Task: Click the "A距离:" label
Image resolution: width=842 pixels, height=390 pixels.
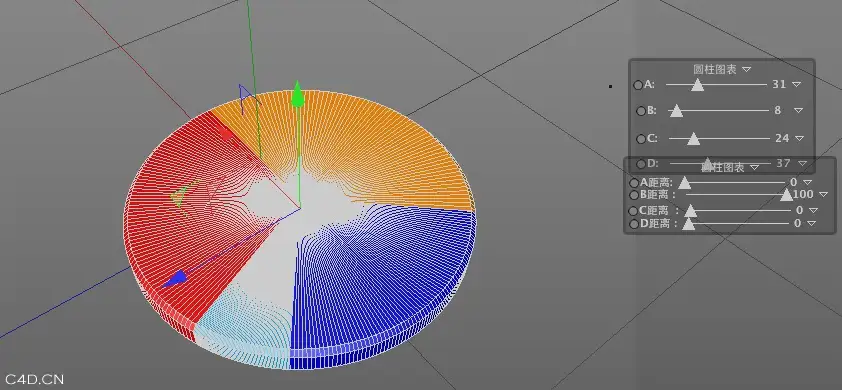Action: pyautogui.click(x=656, y=183)
